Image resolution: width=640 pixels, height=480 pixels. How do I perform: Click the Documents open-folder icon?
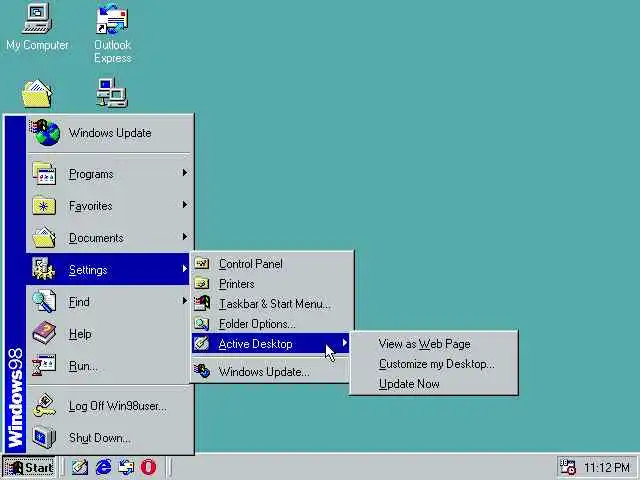point(44,238)
